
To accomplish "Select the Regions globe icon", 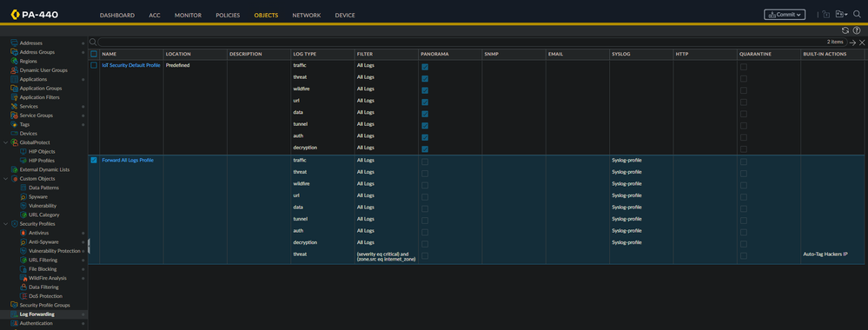I will click(x=15, y=61).
